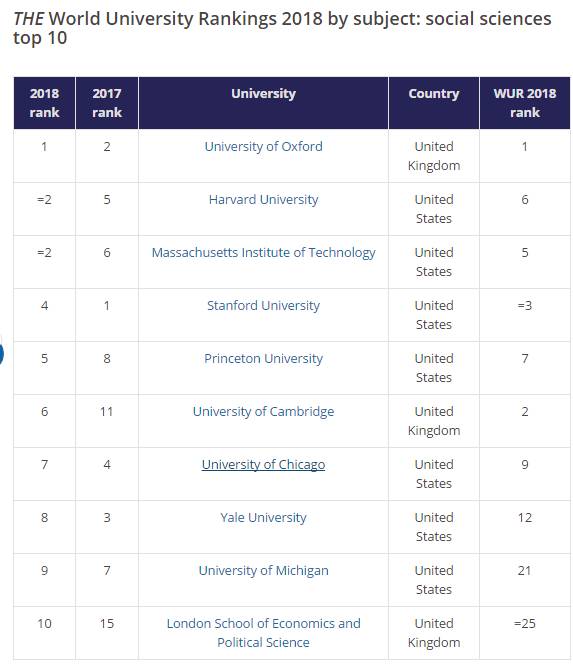The width and height of the screenshot is (573, 667).
Task: Click the 2018 rank column header
Action: (44, 103)
